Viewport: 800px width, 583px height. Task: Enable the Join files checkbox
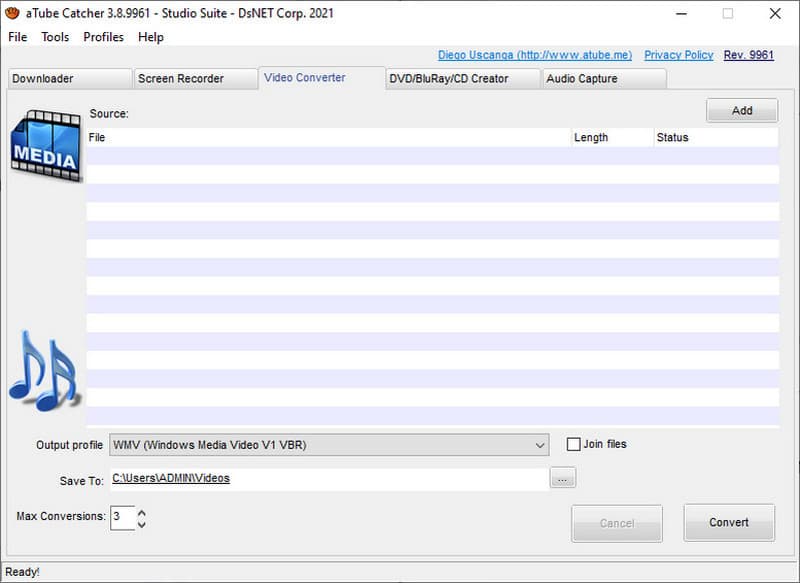click(574, 444)
